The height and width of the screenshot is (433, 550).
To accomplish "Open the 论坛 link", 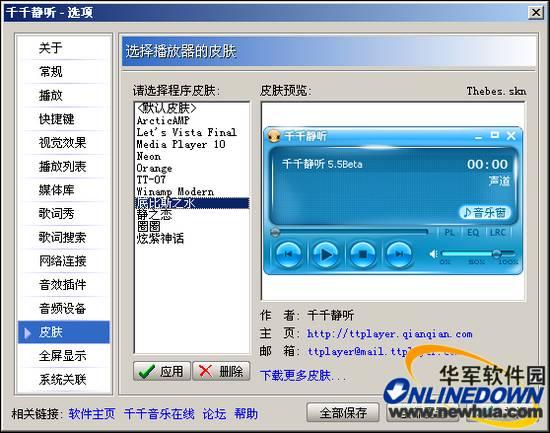I will click(x=214, y=414).
